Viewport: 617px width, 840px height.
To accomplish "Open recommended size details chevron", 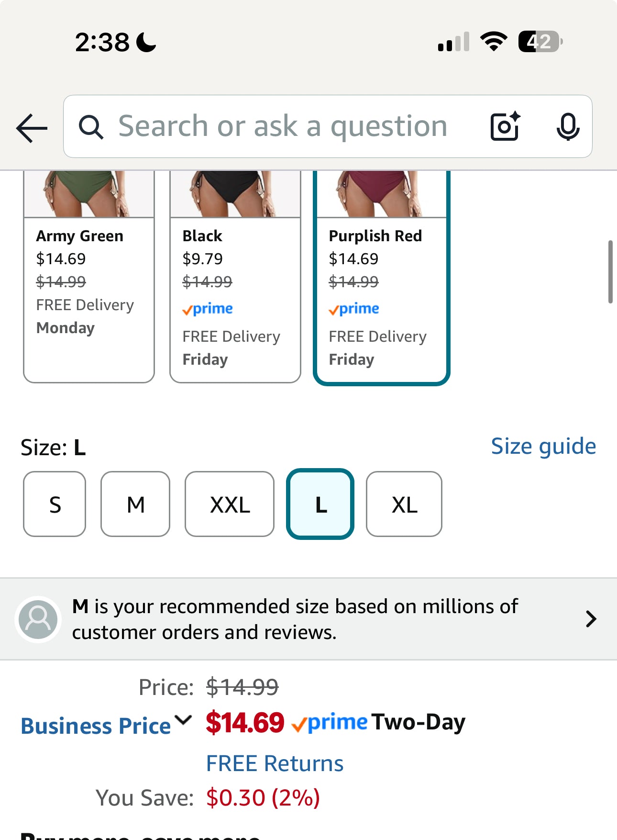I will [591, 619].
